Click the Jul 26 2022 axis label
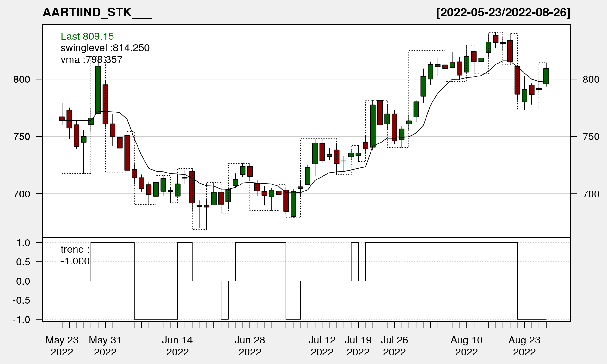 coord(394,346)
